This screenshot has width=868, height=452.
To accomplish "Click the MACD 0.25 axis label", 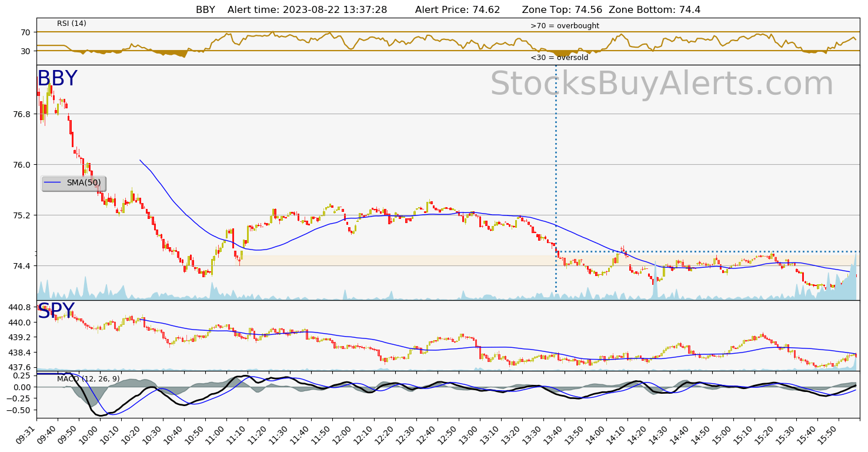I will [21, 375].
